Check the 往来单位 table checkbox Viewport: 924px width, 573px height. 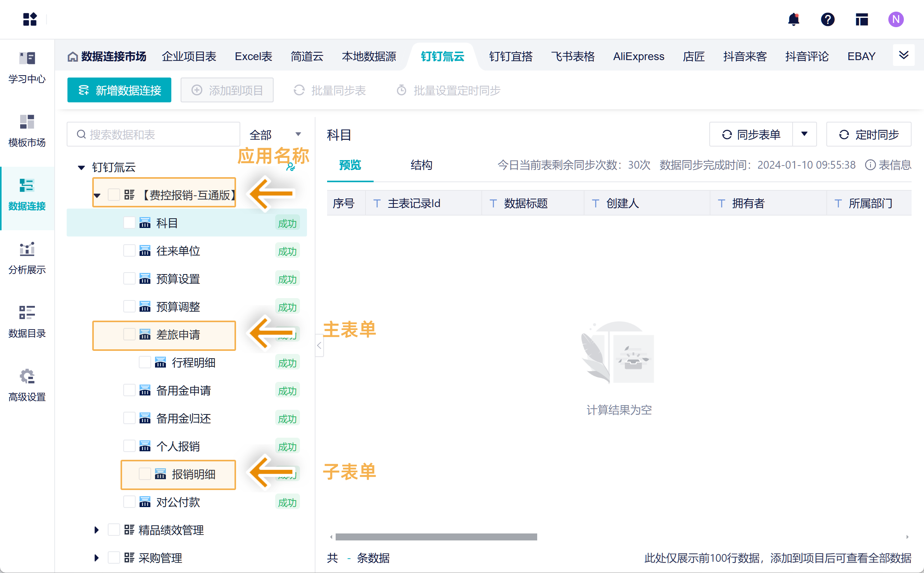(129, 251)
